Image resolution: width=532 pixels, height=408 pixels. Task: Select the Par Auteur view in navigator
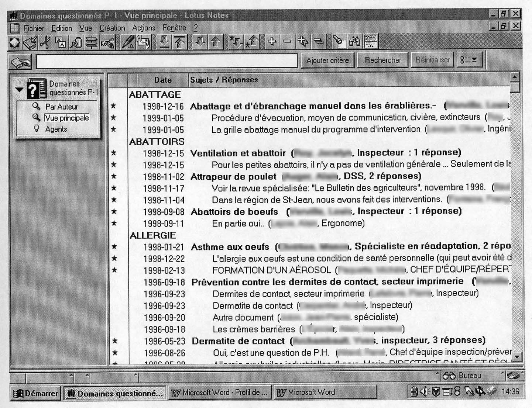[x=61, y=107]
